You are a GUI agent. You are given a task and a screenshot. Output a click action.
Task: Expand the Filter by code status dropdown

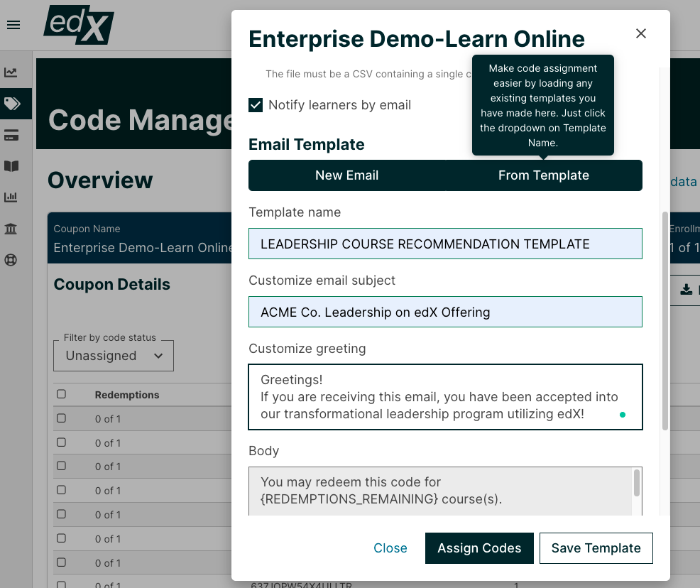[114, 356]
